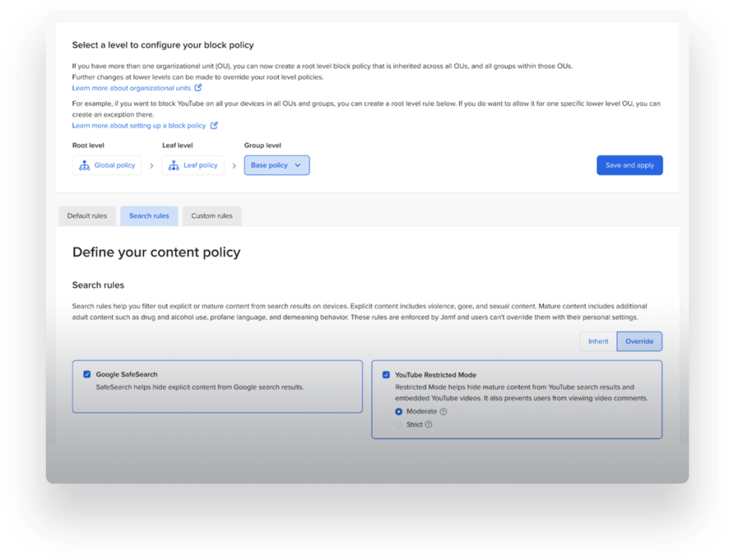Select the Moderate radio option
The height and width of the screenshot is (560, 738).
(x=399, y=412)
